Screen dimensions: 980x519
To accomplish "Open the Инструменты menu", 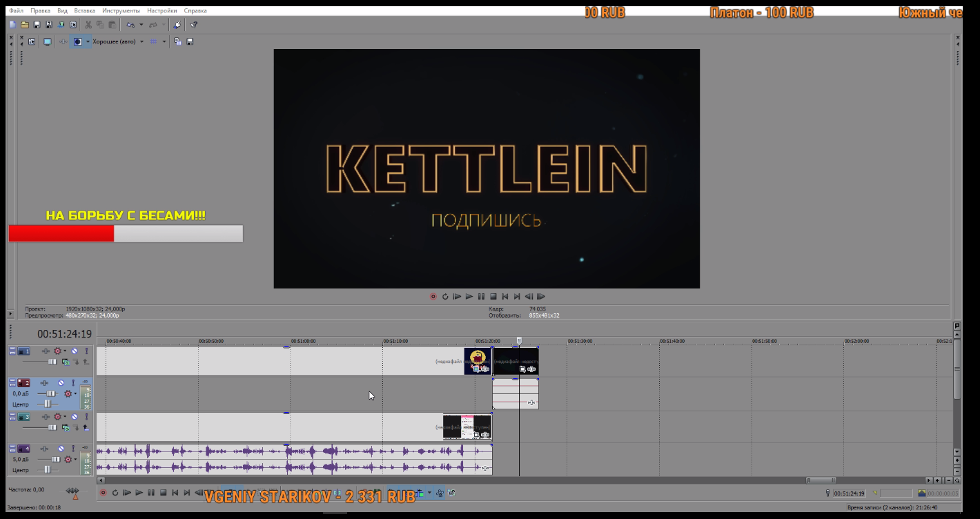I will 121,11.
